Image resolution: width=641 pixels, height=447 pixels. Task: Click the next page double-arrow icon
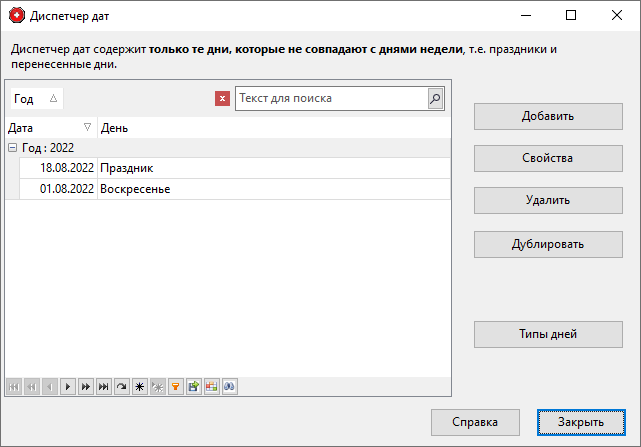pyautogui.click(x=85, y=385)
